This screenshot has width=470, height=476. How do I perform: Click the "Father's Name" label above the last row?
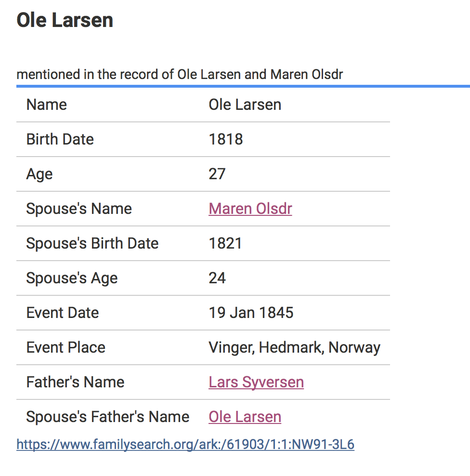click(x=76, y=382)
